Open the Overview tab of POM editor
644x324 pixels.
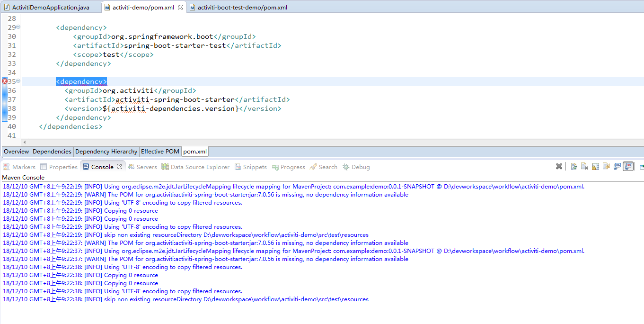(x=17, y=152)
